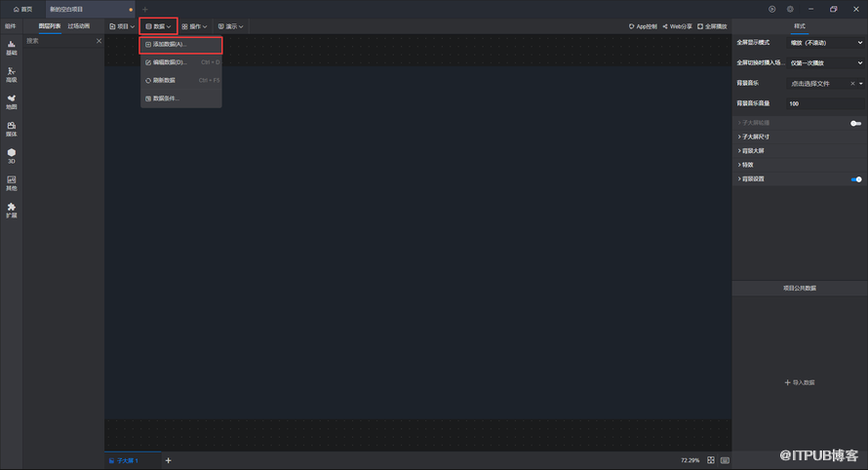Click the App控制 button
This screenshot has height=470, width=868.
(643, 26)
